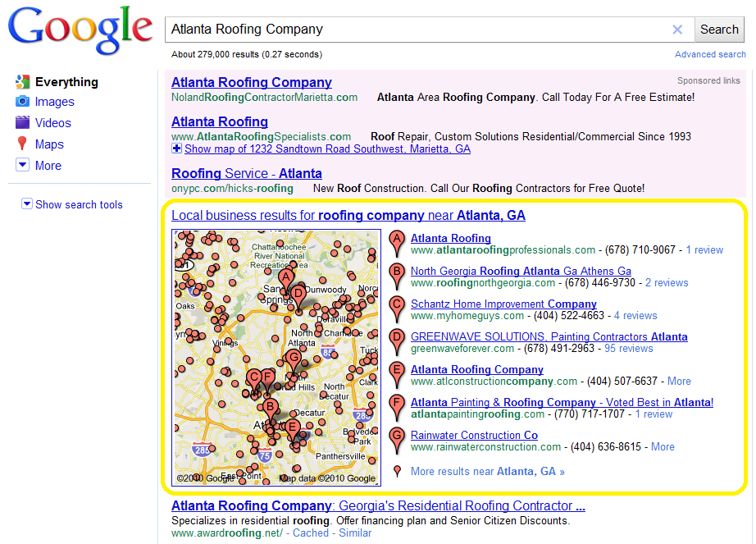
Task: Select Everything search category
Action: pos(66,82)
